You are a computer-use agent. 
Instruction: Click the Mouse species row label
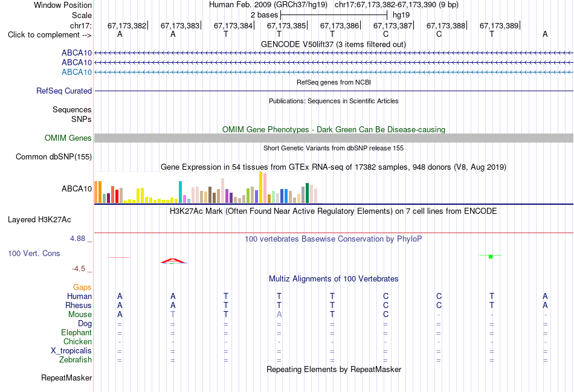tap(80, 315)
